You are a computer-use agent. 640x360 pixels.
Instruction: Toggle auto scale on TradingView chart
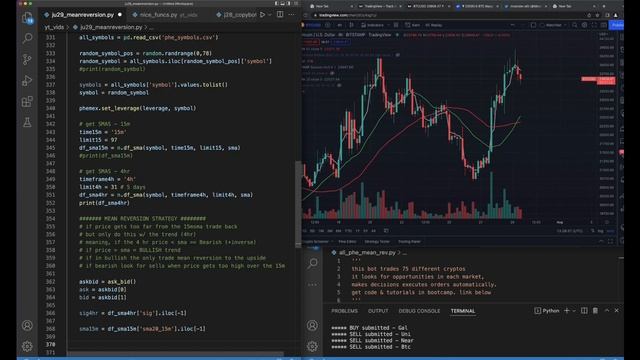(610, 231)
